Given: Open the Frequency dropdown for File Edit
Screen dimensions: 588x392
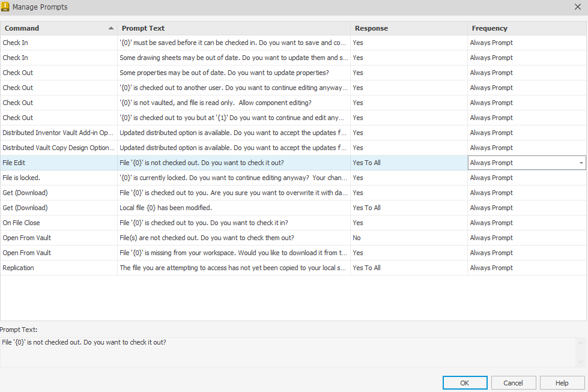Looking at the screenshot, I should 580,162.
